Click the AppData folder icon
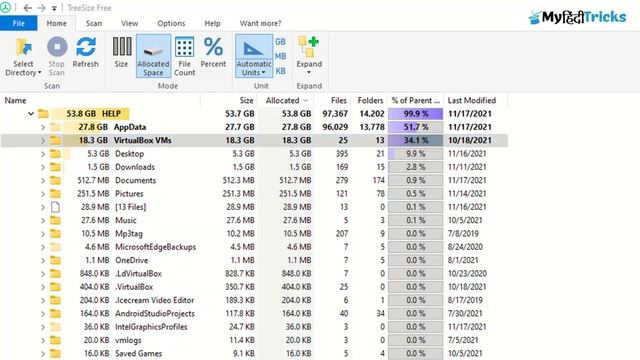This screenshot has height=360, width=640. click(x=56, y=127)
